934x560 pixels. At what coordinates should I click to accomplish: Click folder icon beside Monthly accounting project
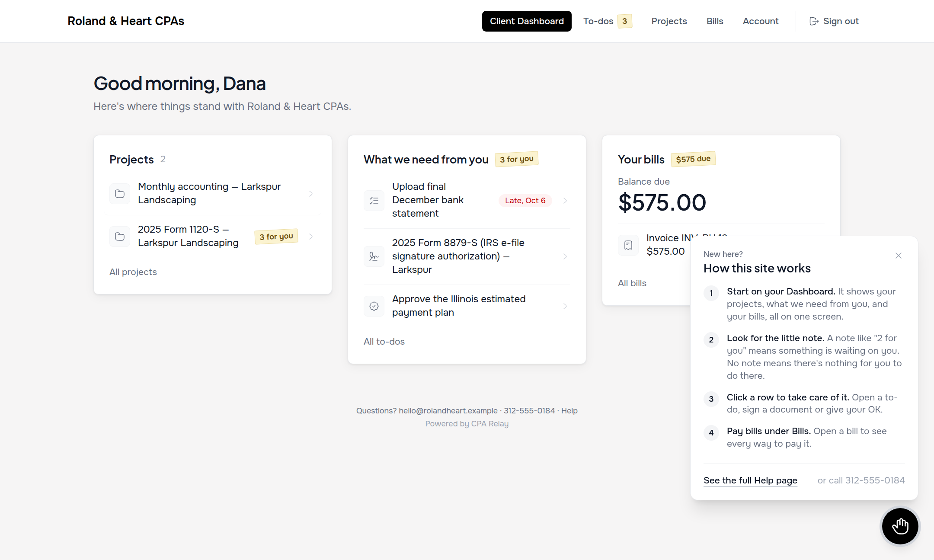(x=120, y=194)
